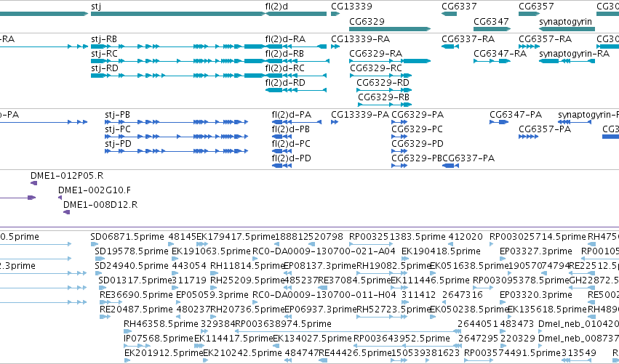Screen dimensions: 619x364
Task: Click the SD24940.5prime EST label
Action: click(132, 266)
